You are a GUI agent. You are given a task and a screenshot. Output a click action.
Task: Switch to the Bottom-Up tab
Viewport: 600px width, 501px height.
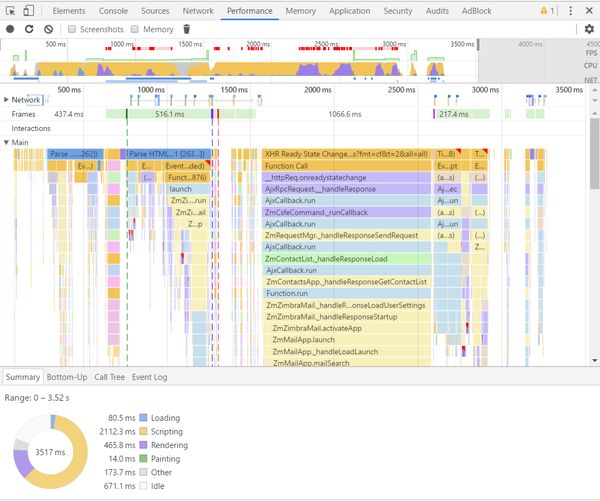point(67,377)
